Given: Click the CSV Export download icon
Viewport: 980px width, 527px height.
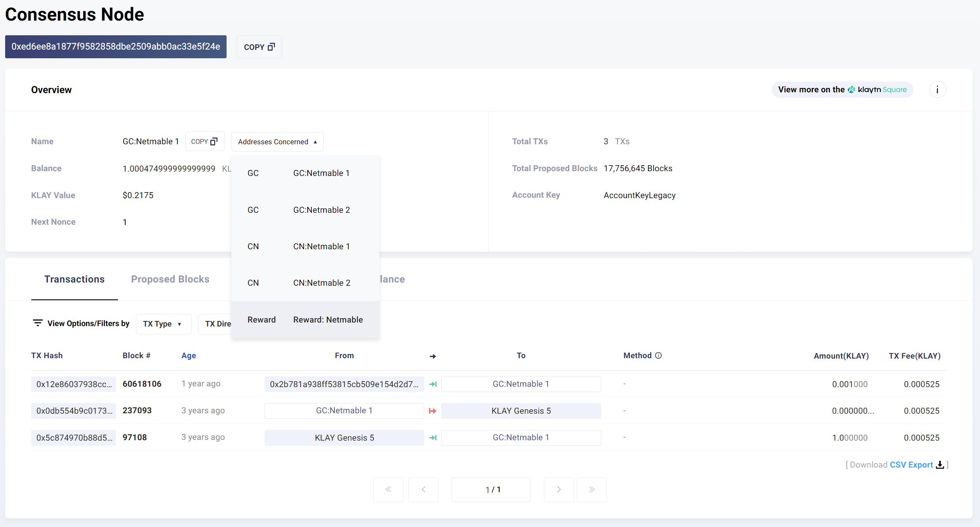Looking at the screenshot, I should click(940, 465).
